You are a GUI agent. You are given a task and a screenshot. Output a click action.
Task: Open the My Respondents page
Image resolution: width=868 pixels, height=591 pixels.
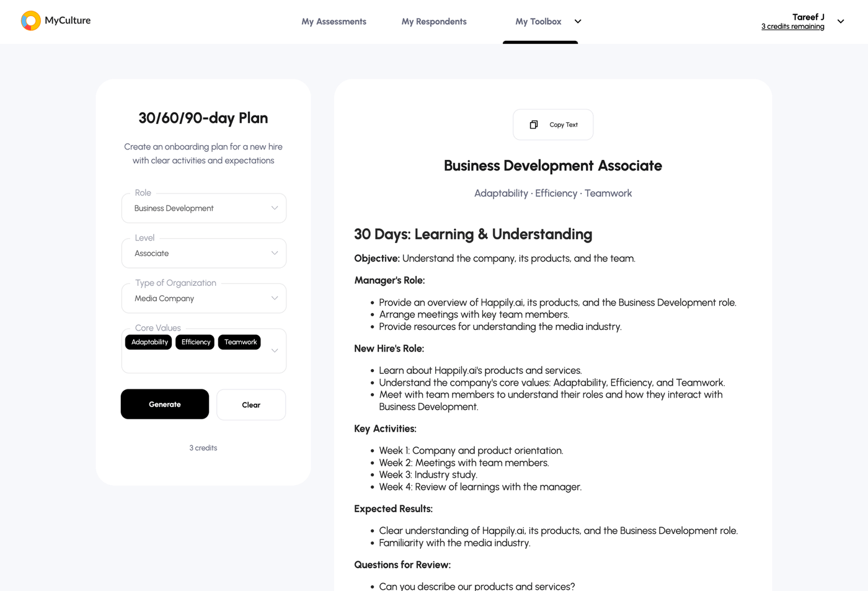click(433, 21)
